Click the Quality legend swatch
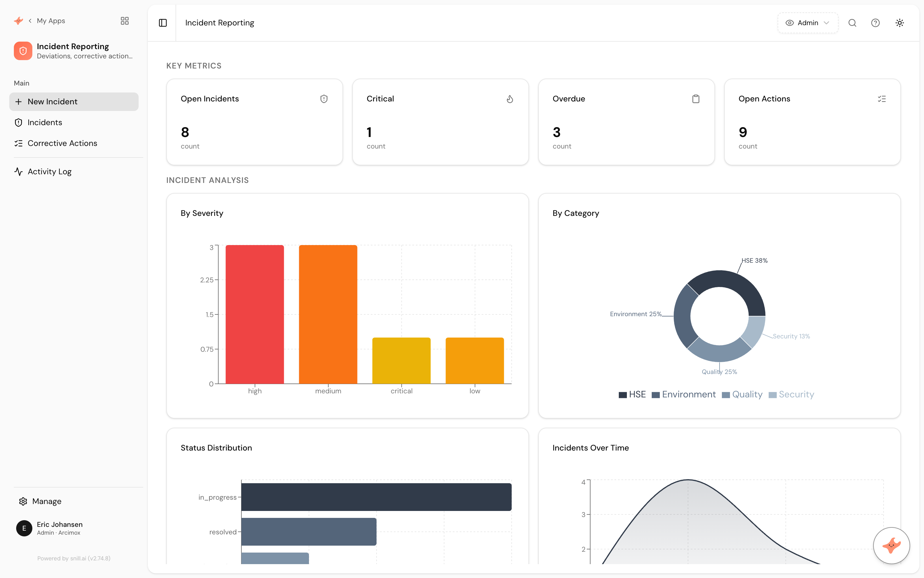 (726, 395)
